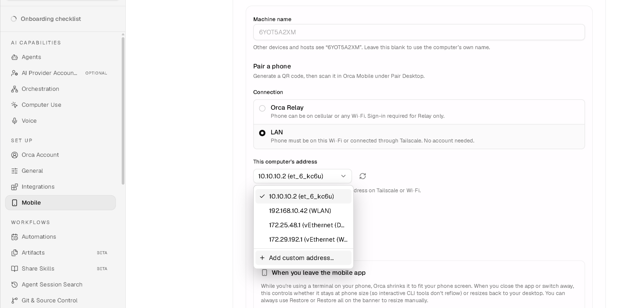
Task: Choose 172.25.48.1 vEthernet address
Action: click(303, 225)
